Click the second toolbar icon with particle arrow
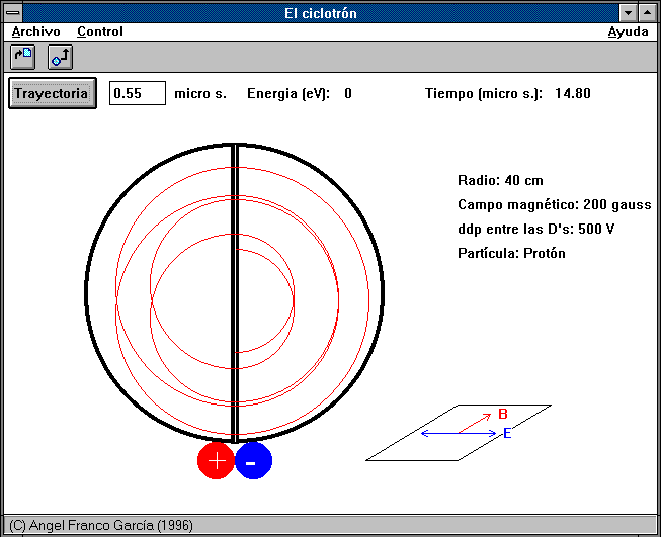 click(60, 57)
